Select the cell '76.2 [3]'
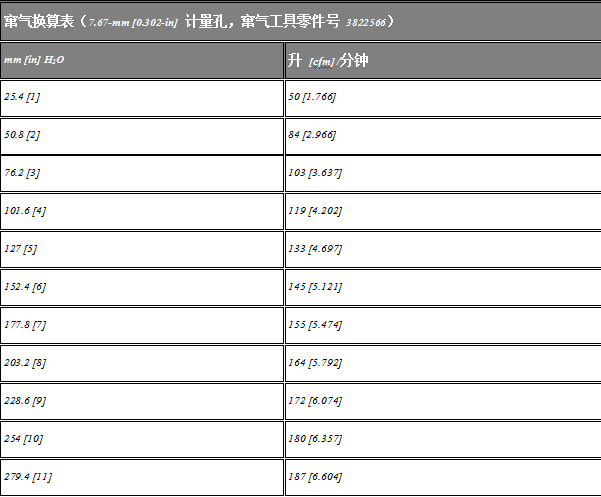 pos(142,173)
